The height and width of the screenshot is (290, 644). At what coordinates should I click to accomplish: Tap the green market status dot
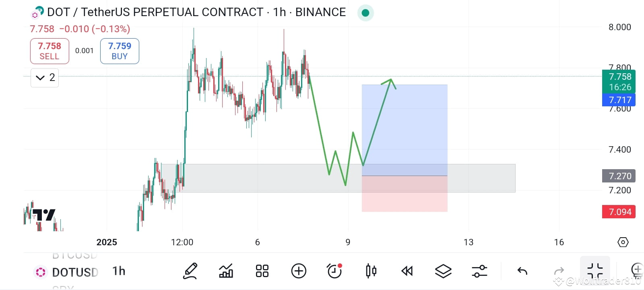(365, 12)
